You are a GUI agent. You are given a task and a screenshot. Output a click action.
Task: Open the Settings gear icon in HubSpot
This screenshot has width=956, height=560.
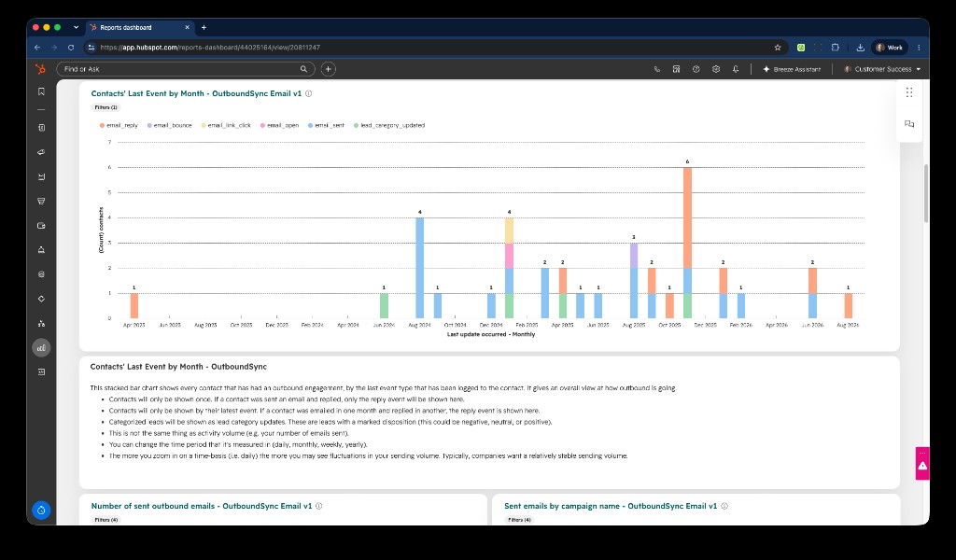(716, 69)
